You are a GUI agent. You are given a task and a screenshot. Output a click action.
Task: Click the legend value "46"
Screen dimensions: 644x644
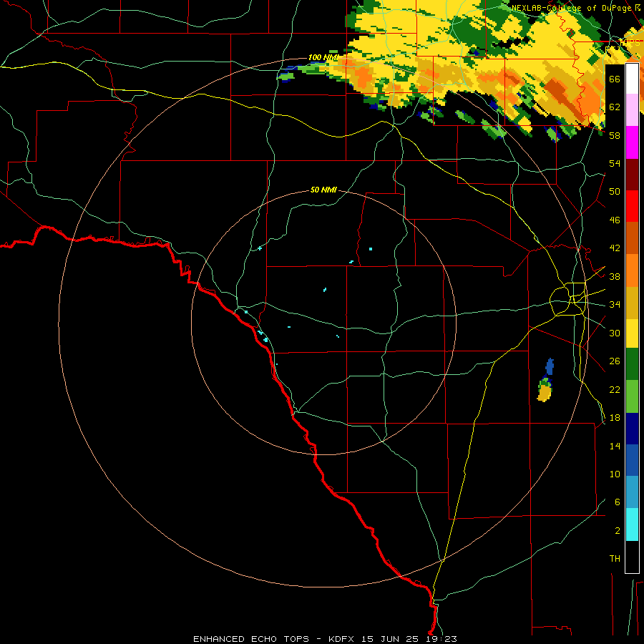[615, 220]
